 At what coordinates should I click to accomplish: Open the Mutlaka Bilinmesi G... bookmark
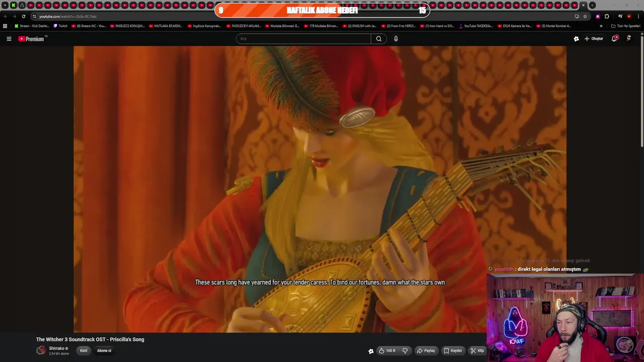282,26
